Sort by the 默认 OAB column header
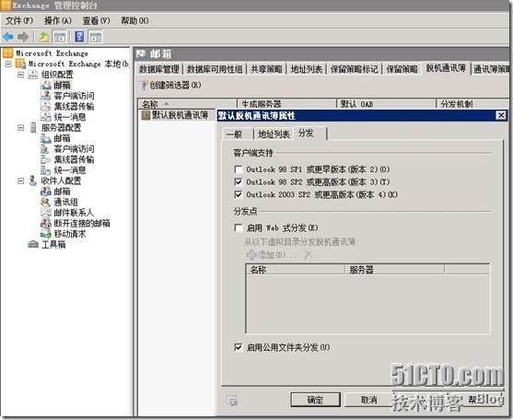The width and height of the screenshot is (513, 420). pyautogui.click(x=387, y=104)
